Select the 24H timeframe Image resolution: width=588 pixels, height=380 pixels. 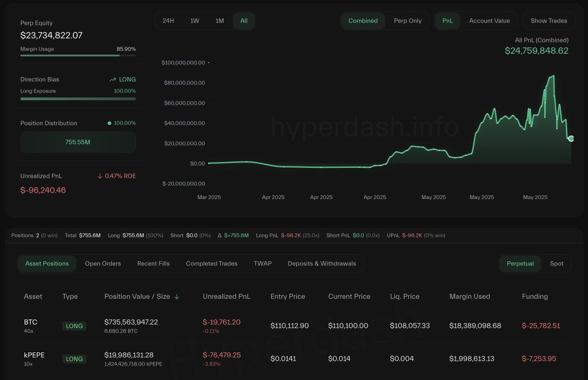pos(169,21)
